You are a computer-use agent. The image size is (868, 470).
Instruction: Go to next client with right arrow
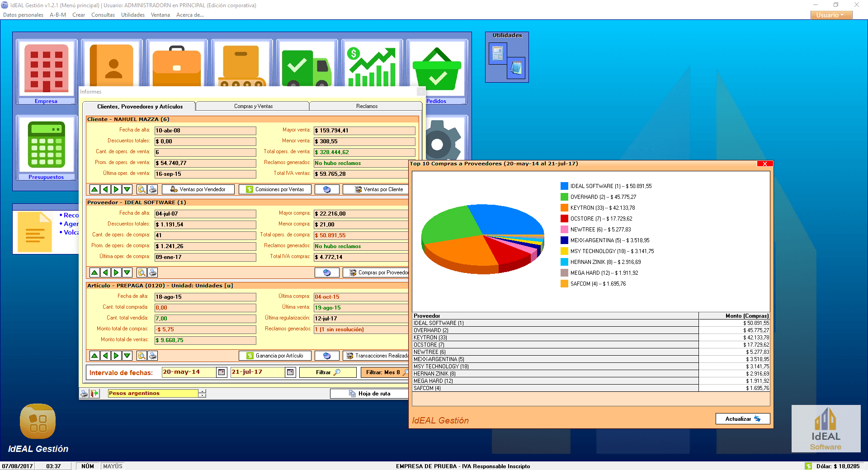(116, 189)
